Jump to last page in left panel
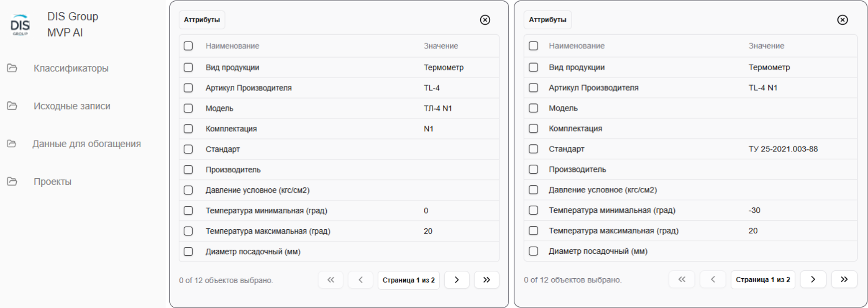The height and width of the screenshot is (308, 868). (x=486, y=280)
